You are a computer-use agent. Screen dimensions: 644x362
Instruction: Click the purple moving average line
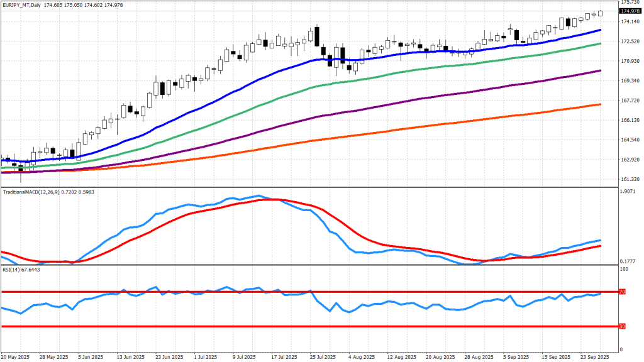click(x=377, y=107)
